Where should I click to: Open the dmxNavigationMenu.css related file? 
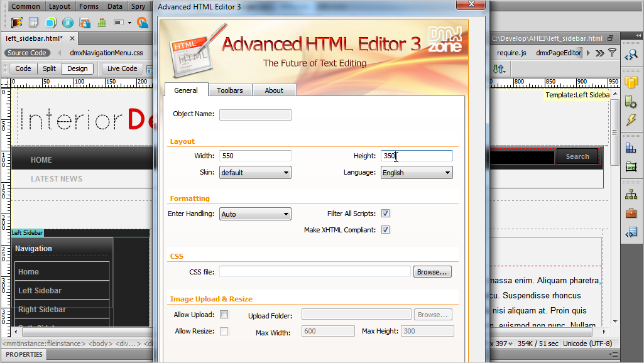[106, 53]
